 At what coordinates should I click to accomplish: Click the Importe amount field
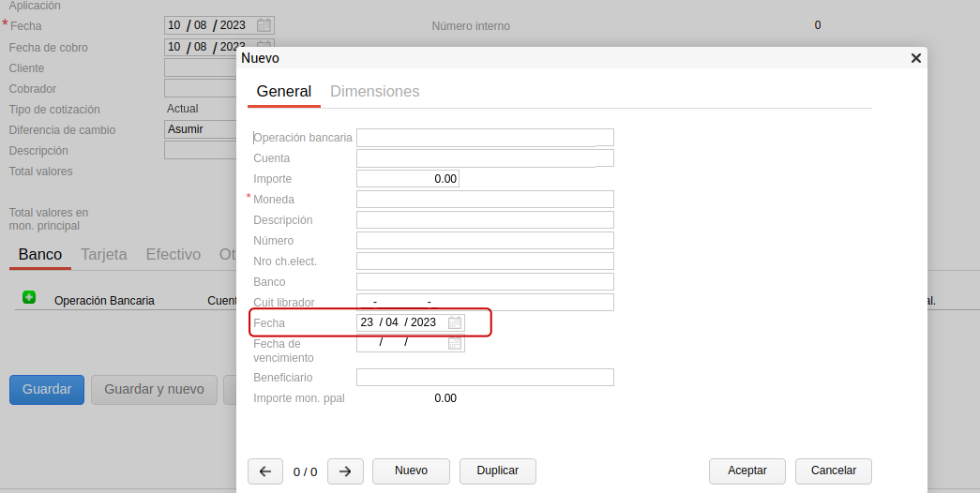tap(408, 179)
